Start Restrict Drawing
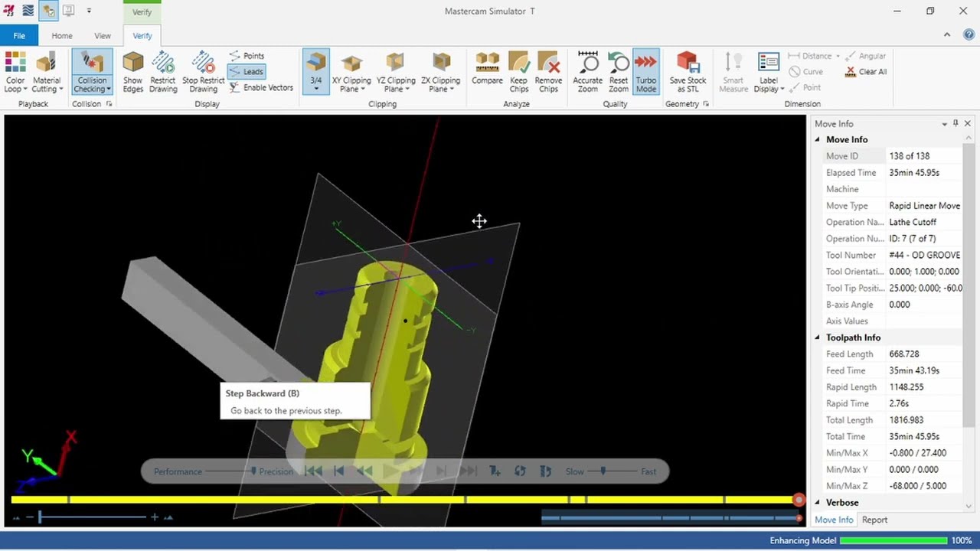The image size is (980, 551). click(163, 73)
